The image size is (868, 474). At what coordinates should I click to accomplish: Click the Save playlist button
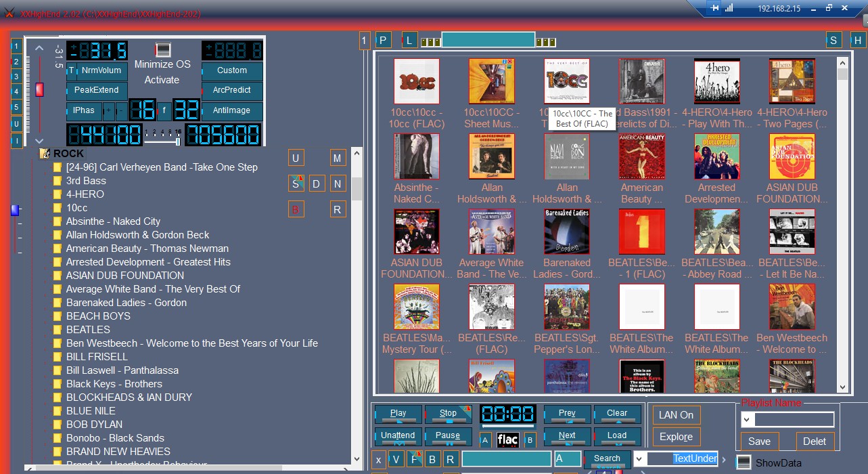pos(759,441)
